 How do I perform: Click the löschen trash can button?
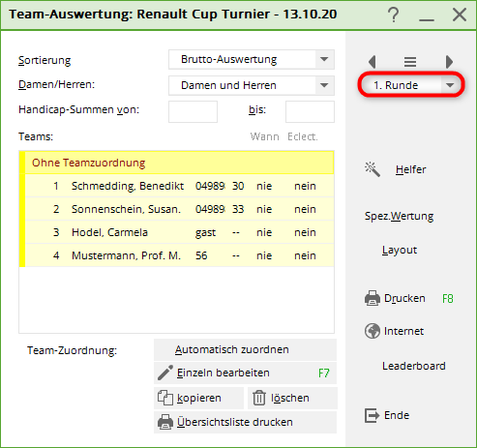coord(292,398)
